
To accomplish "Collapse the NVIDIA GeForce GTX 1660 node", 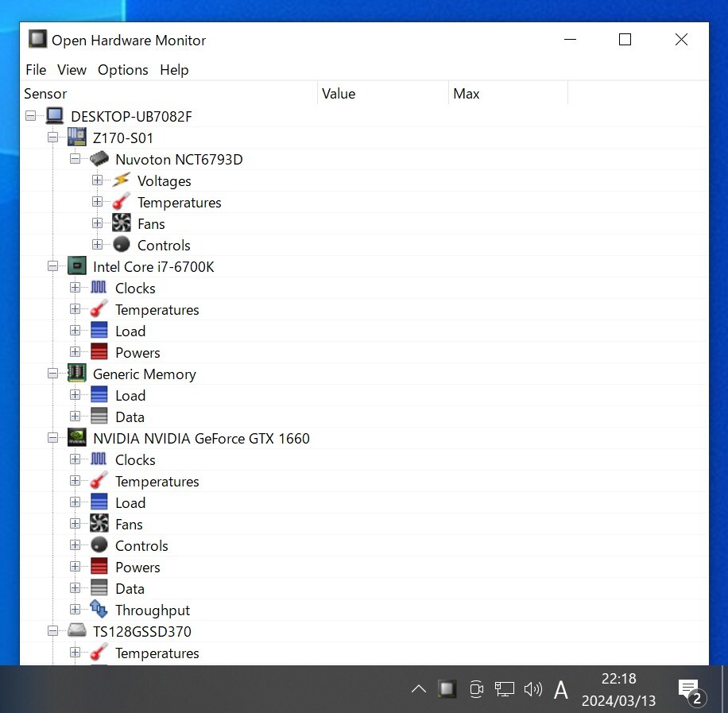I will pyautogui.click(x=53, y=437).
